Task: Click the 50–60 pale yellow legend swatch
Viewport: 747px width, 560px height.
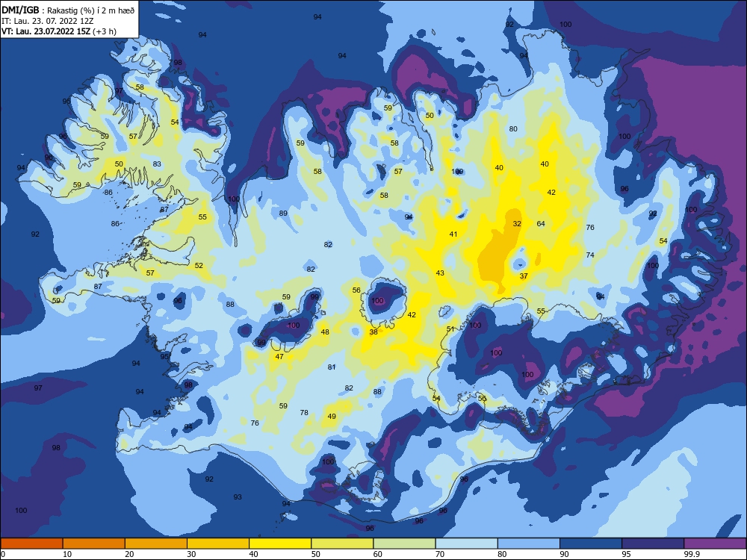Action: pyautogui.click(x=342, y=544)
